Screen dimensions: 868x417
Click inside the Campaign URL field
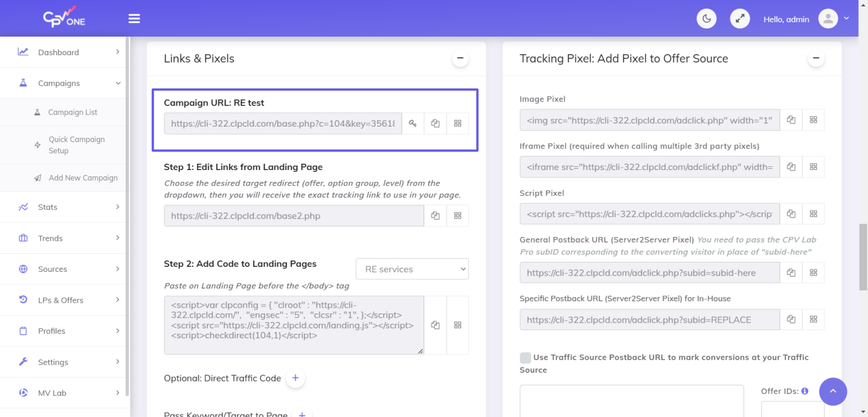283,123
